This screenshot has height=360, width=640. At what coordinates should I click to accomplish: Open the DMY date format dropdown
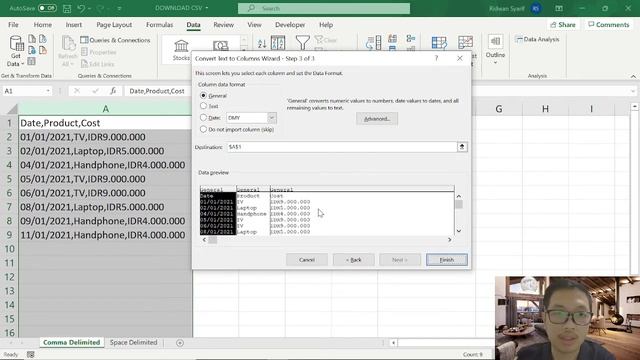coord(271,118)
